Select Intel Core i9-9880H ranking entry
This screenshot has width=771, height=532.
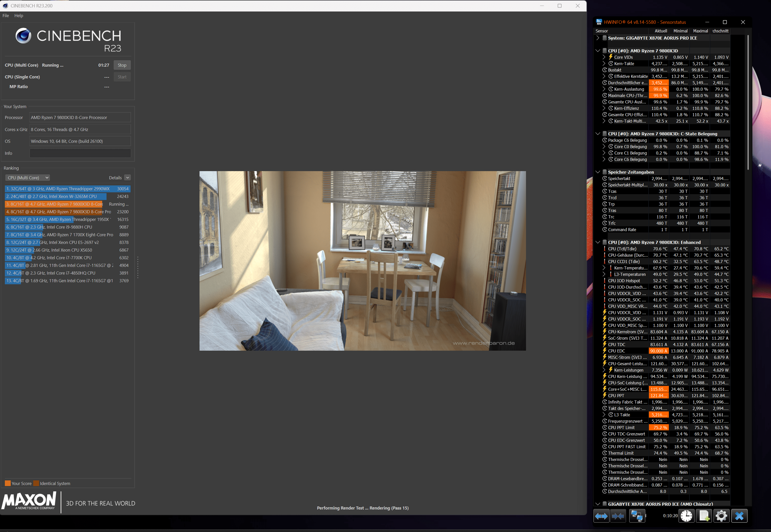pos(68,227)
